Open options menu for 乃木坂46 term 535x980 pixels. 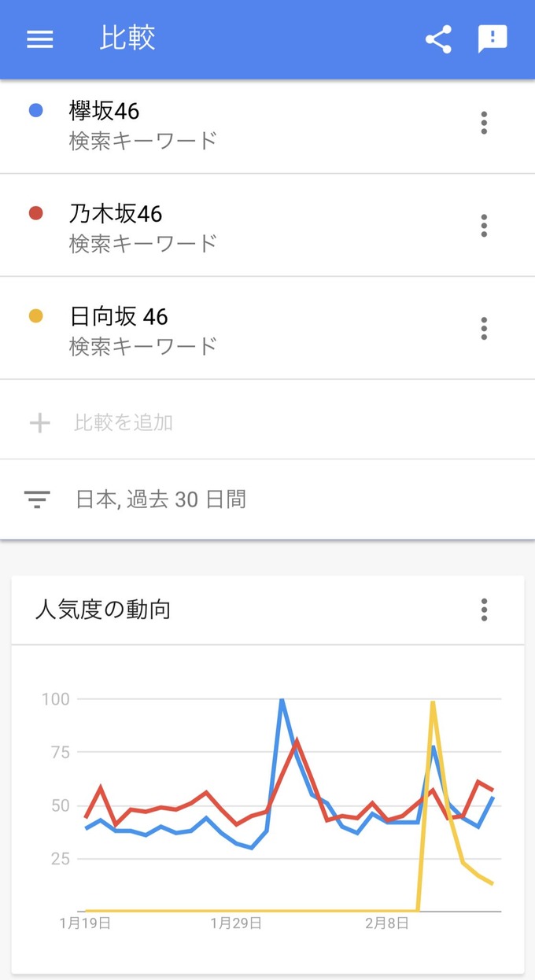coord(484,226)
